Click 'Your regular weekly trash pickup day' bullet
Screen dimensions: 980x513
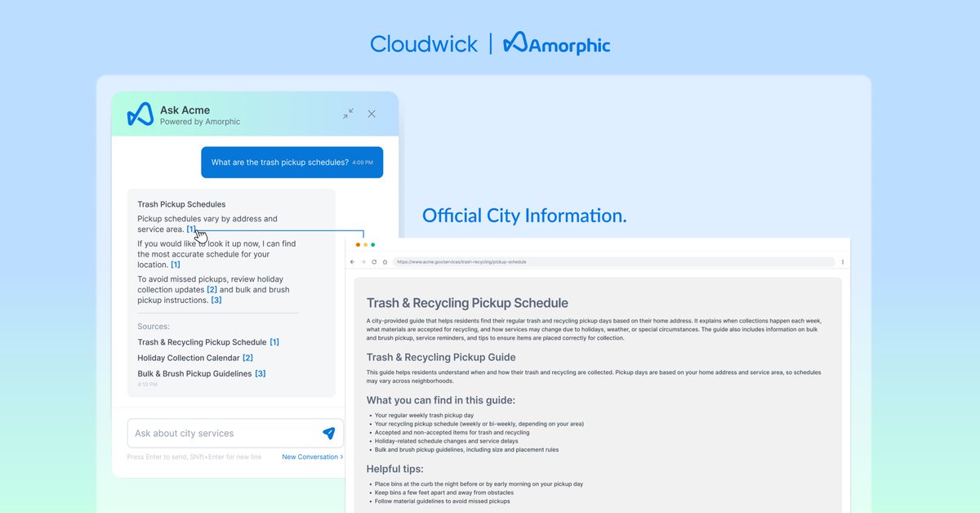[424, 416]
